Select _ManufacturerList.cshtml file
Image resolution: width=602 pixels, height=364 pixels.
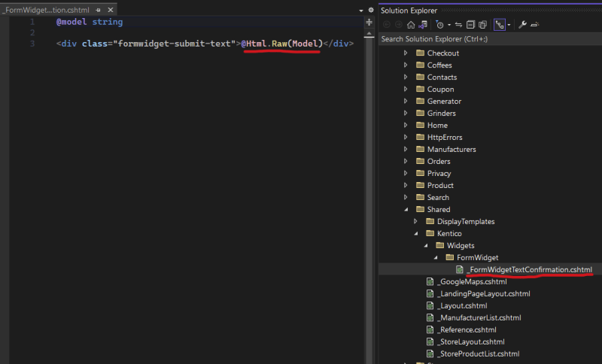point(479,317)
